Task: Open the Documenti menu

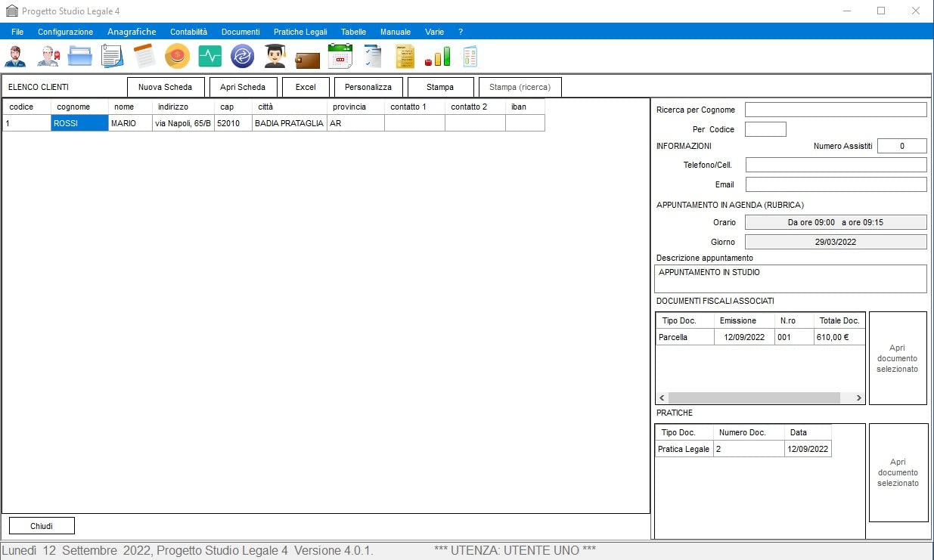Action: [240, 32]
